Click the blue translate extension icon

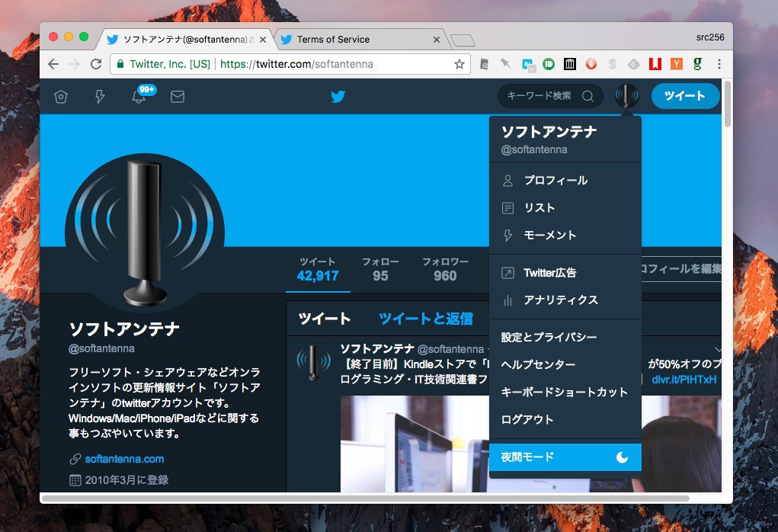(527, 64)
